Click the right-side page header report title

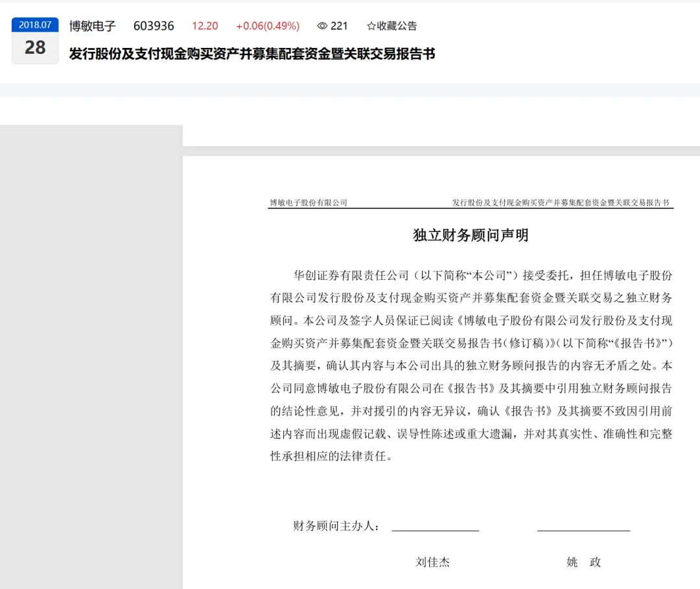pos(561,203)
